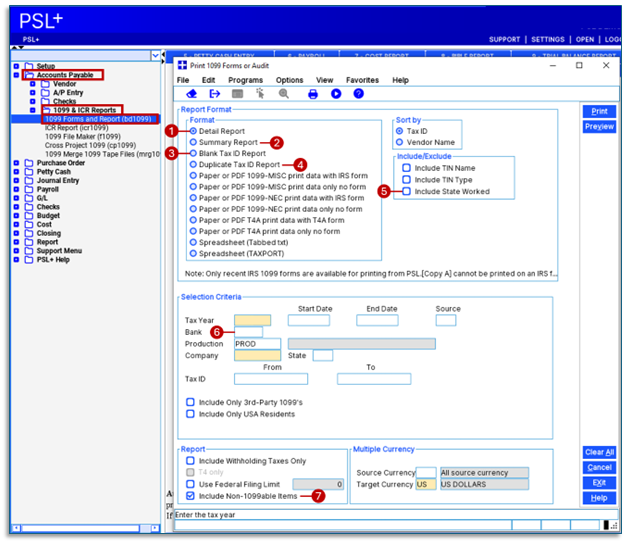Click the Clear All button
Viewport: 626px width, 542px height.
tap(599, 452)
